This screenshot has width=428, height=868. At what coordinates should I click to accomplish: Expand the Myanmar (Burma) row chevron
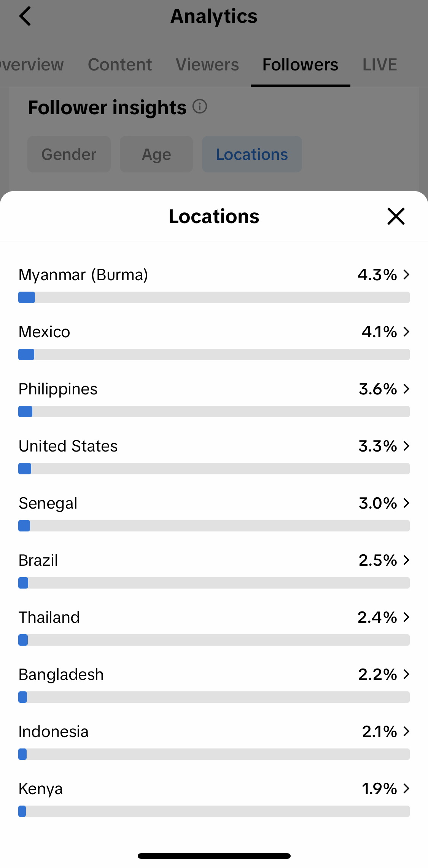(x=406, y=274)
